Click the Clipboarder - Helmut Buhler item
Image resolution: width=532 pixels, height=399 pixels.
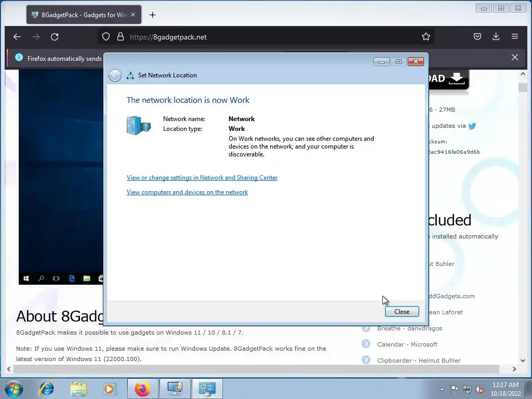tap(419, 361)
